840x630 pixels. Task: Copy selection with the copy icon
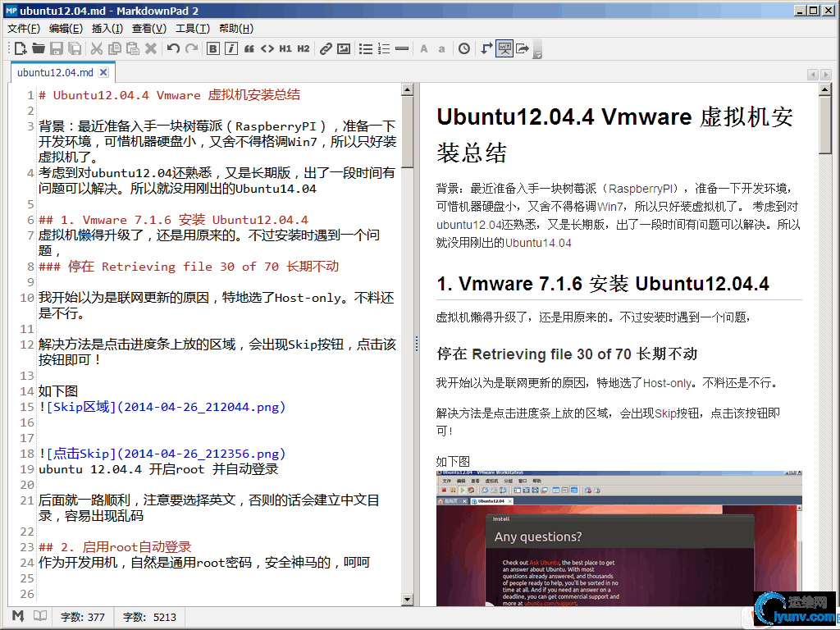pos(114,48)
